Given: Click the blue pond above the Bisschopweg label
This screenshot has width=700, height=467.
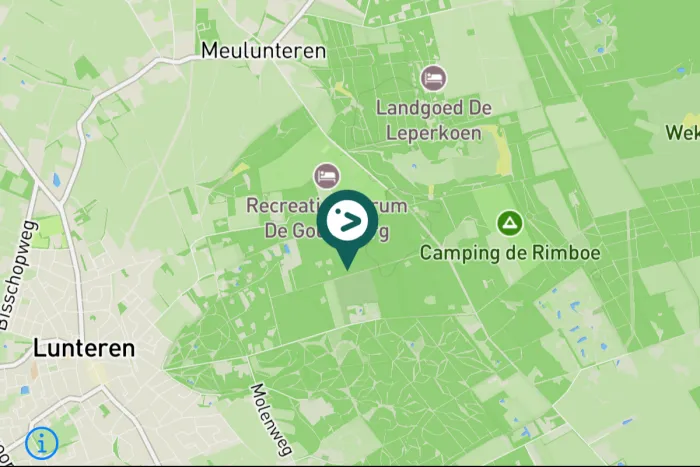Looking at the screenshot, I should pyautogui.click(x=56, y=180).
